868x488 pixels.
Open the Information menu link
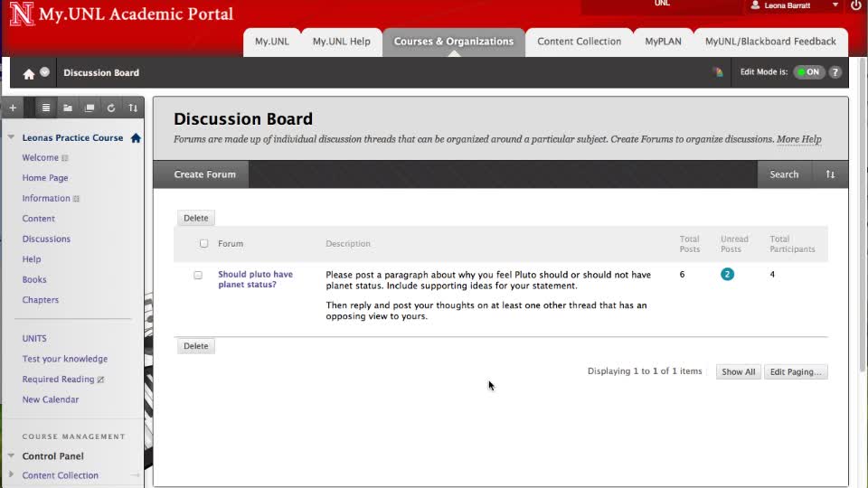point(46,198)
